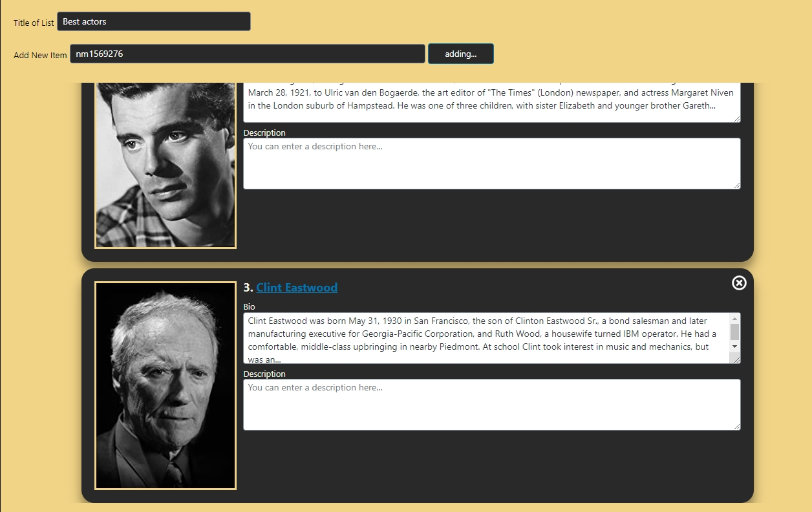
Task: Focus Clint Eastwood's Description text area
Action: (x=492, y=405)
